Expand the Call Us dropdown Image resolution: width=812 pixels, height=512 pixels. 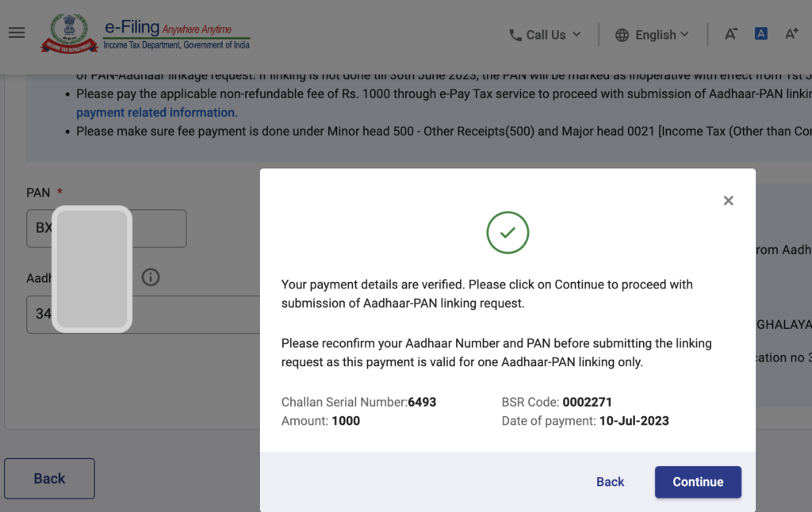[x=545, y=35]
